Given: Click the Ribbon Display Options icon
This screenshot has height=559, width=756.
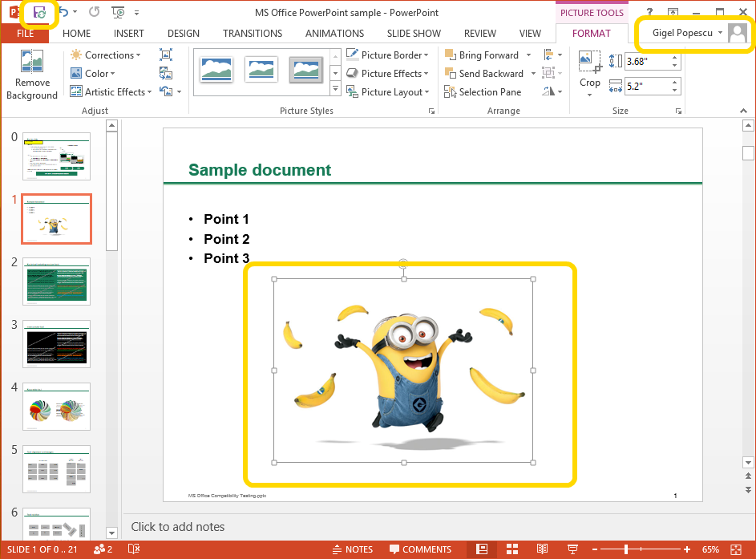Looking at the screenshot, I should [673, 13].
